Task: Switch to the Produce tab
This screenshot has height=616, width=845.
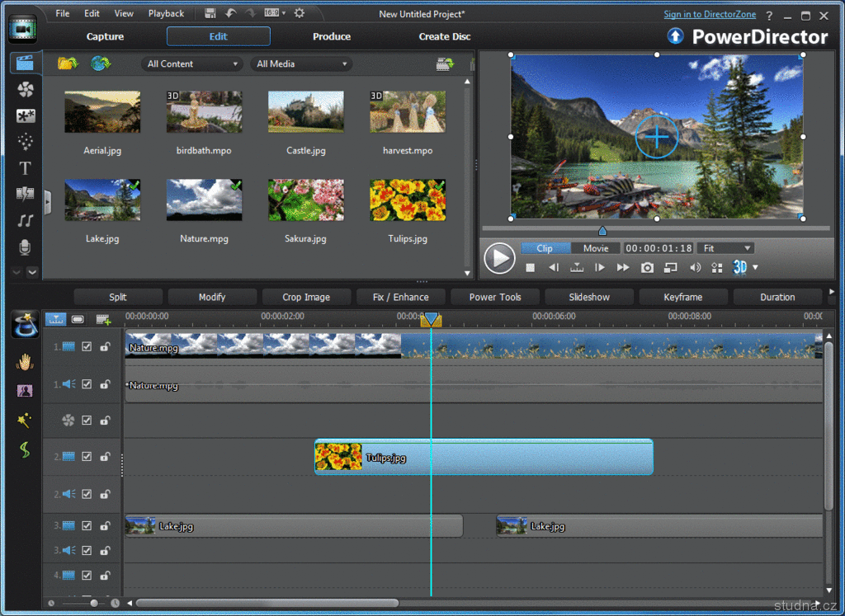Action: [x=332, y=36]
